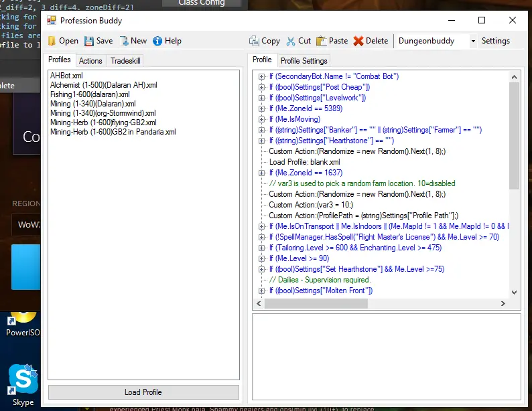Click the New document icon
Screen dimensions: 532x411
pos(124,41)
